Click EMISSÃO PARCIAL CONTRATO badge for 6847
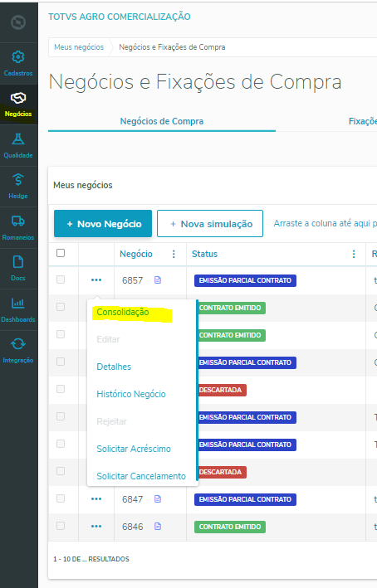The width and height of the screenshot is (377, 588). pos(245,499)
